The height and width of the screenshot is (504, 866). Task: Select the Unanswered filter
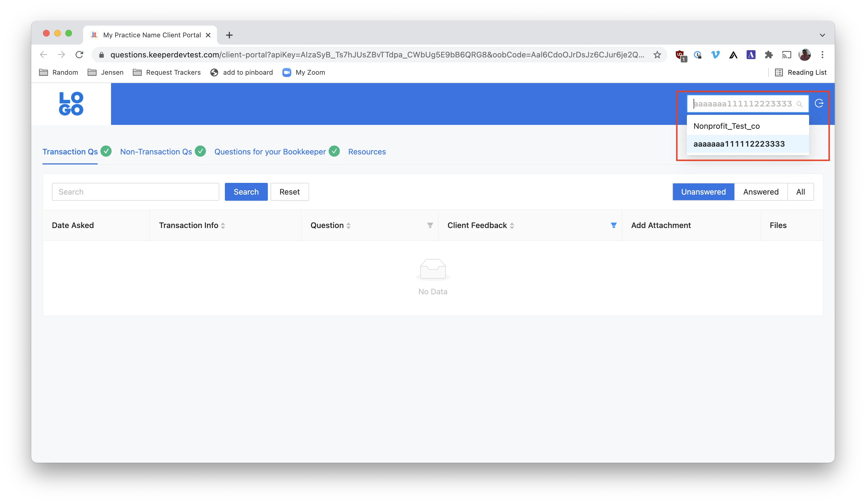(703, 192)
